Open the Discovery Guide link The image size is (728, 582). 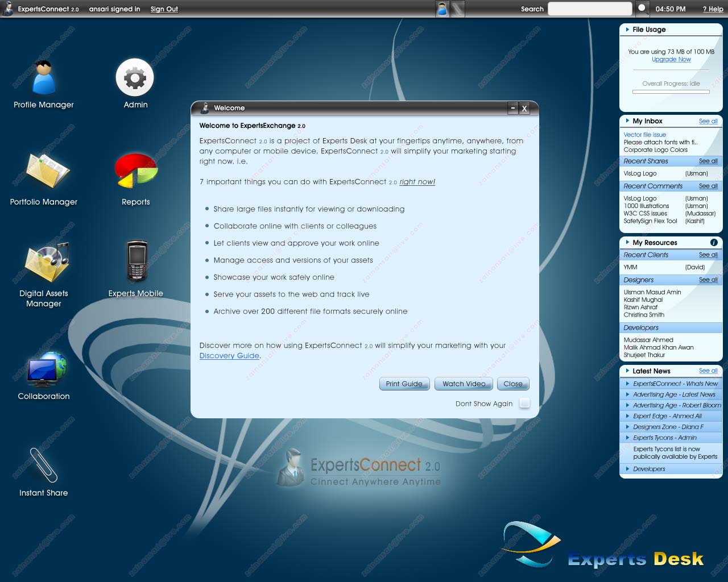(229, 356)
